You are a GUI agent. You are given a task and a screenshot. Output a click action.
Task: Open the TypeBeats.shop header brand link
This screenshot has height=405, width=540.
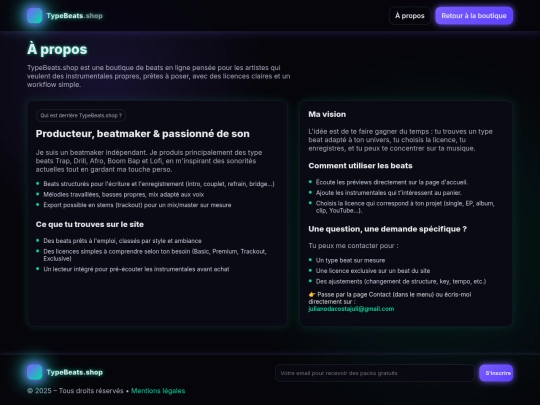[65, 16]
